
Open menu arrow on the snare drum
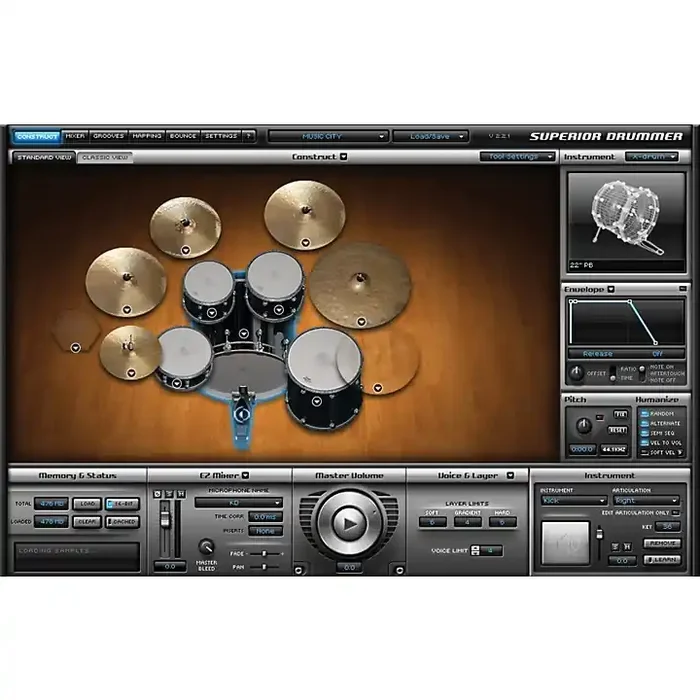(x=177, y=383)
